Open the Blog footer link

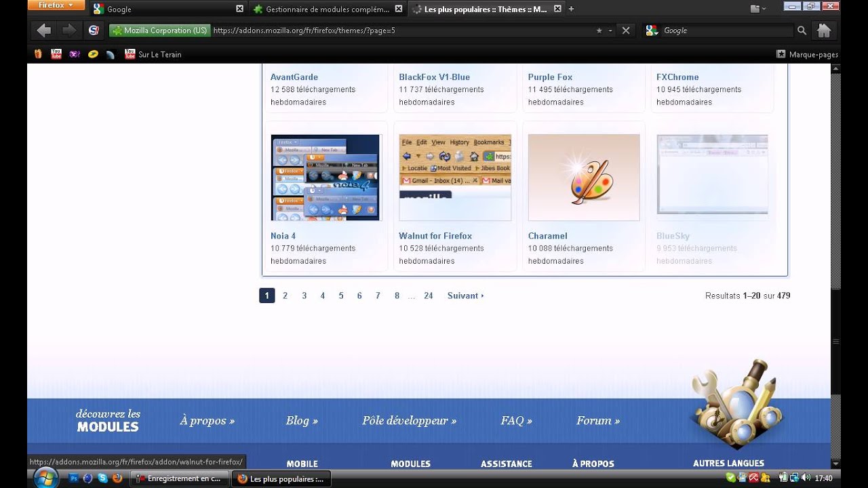click(x=302, y=421)
